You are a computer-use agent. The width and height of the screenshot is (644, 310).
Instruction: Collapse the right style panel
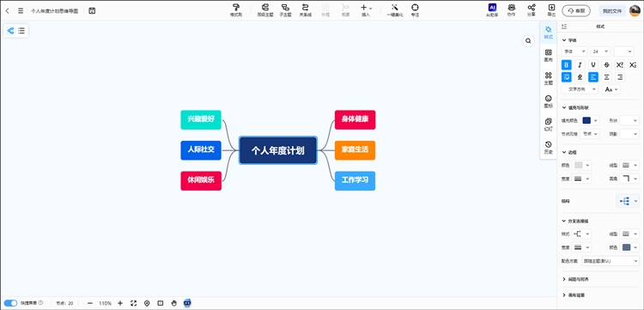[x=564, y=27]
